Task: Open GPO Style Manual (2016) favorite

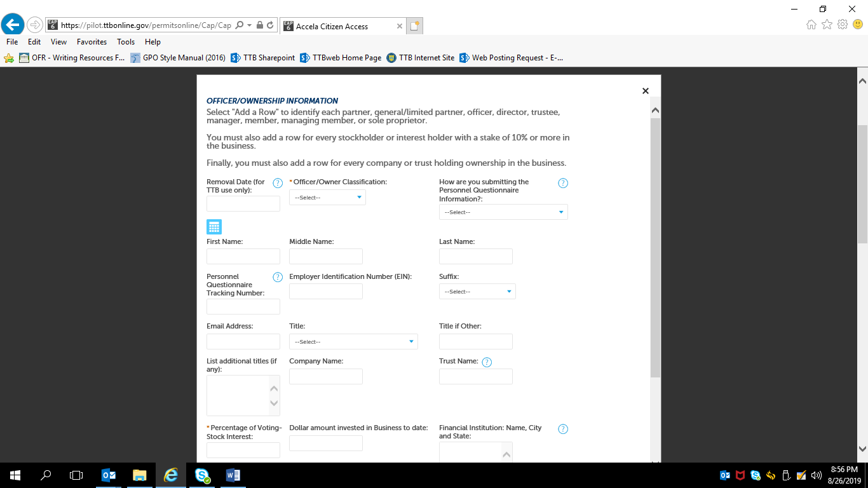Action: (178, 58)
